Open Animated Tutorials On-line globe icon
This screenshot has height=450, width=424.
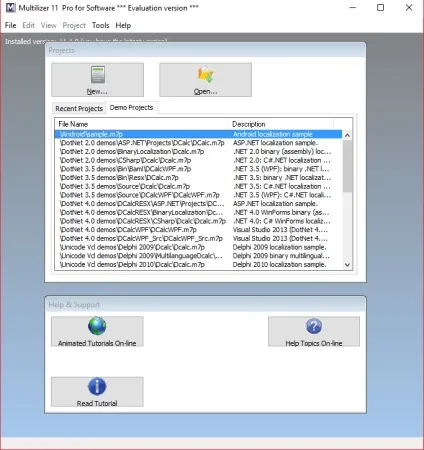97,326
